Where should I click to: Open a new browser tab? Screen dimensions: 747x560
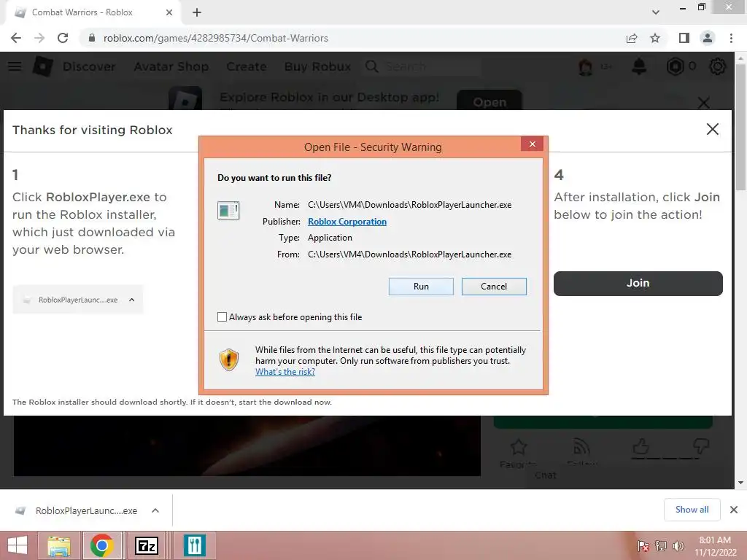pyautogui.click(x=197, y=12)
